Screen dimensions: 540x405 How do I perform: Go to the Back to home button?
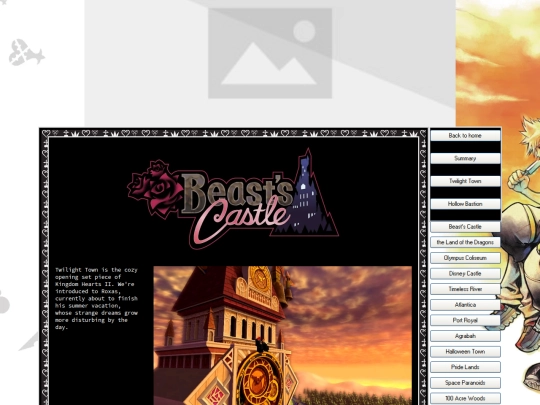465,135
